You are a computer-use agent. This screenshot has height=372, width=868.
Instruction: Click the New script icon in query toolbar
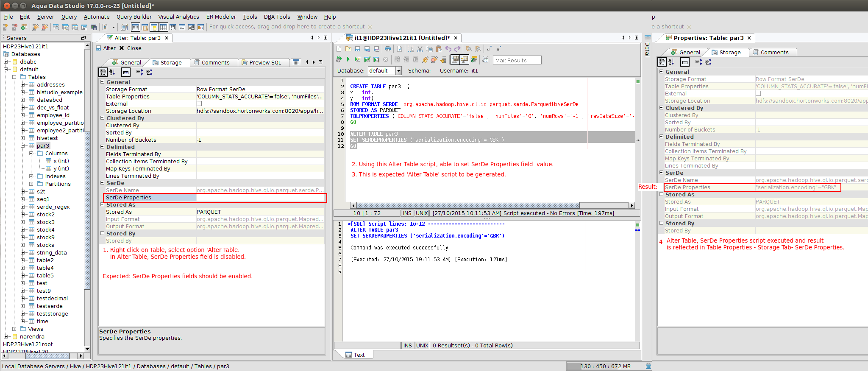[x=339, y=49]
